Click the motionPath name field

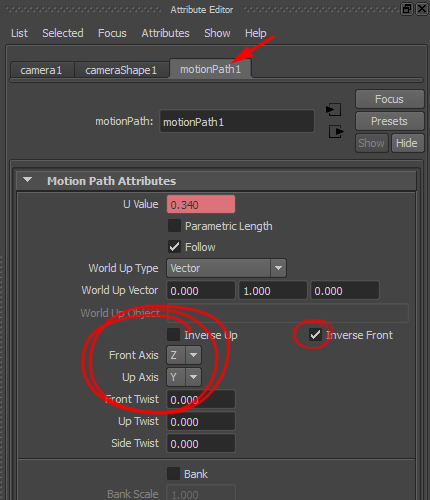click(x=237, y=121)
